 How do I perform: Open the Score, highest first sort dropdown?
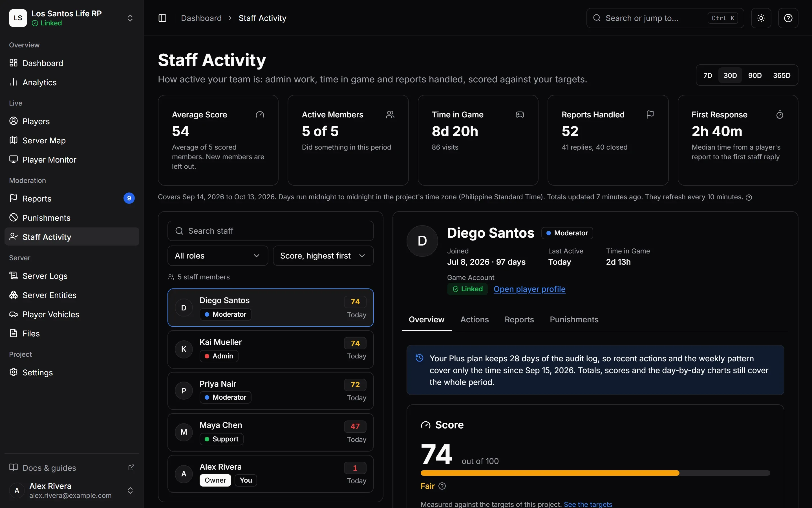323,256
